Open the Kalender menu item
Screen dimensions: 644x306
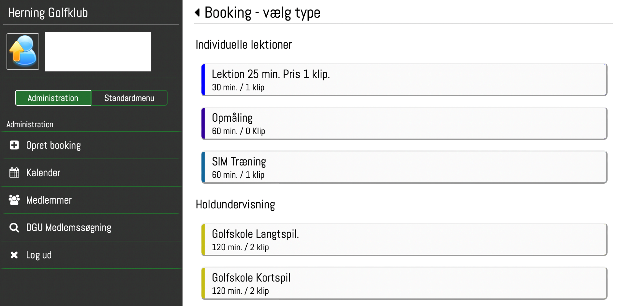click(x=43, y=173)
